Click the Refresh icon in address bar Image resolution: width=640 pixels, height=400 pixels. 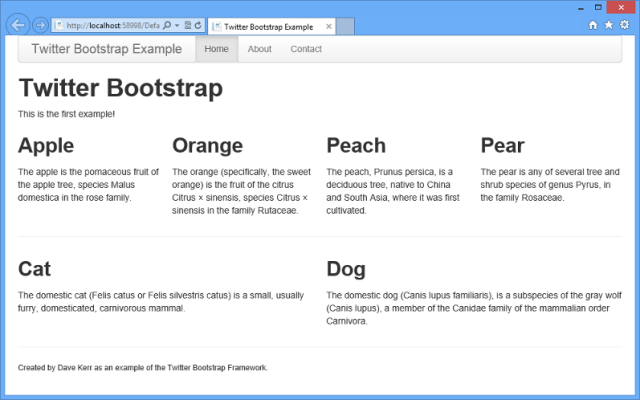coord(198,25)
